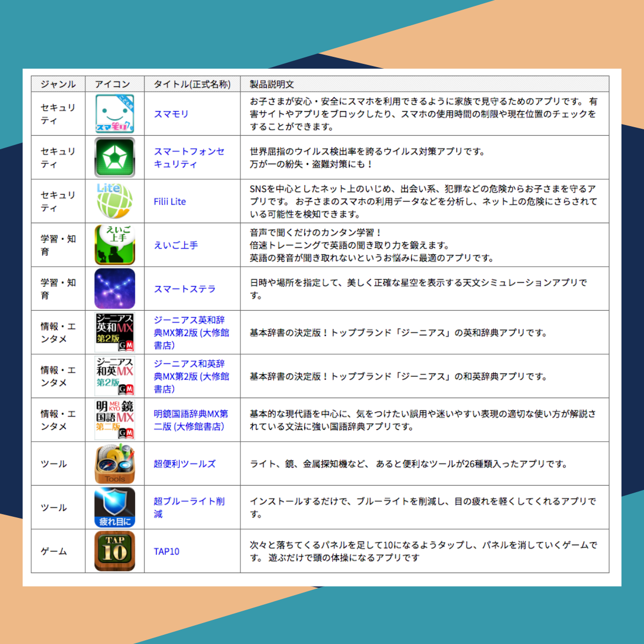Click the ジャンル column header
The image size is (644, 644).
58,84
